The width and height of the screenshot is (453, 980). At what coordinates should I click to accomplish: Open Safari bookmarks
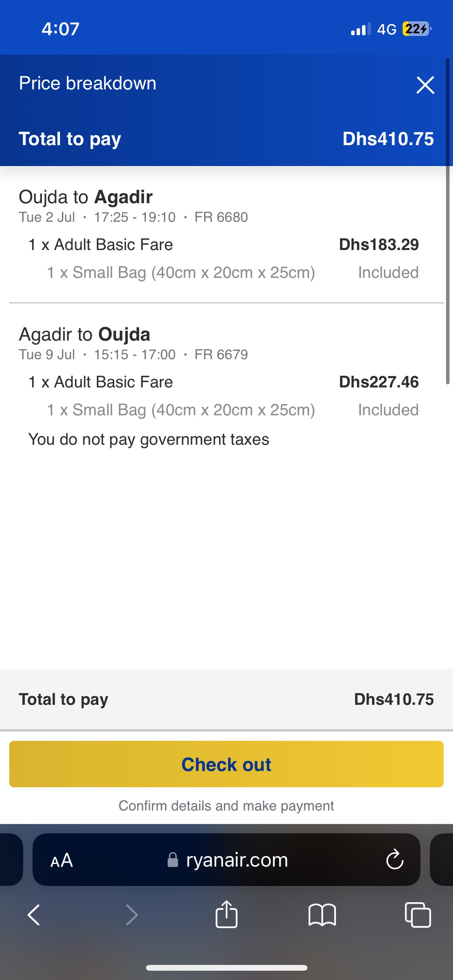322,915
